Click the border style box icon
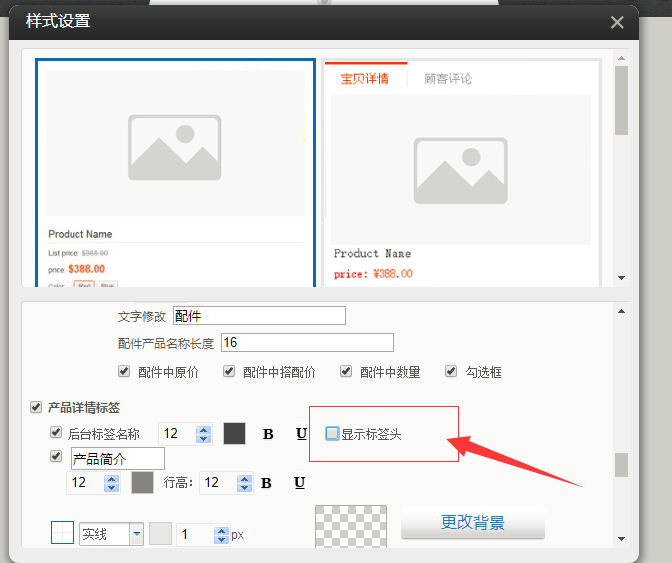This screenshot has height=563, width=672. click(x=62, y=534)
